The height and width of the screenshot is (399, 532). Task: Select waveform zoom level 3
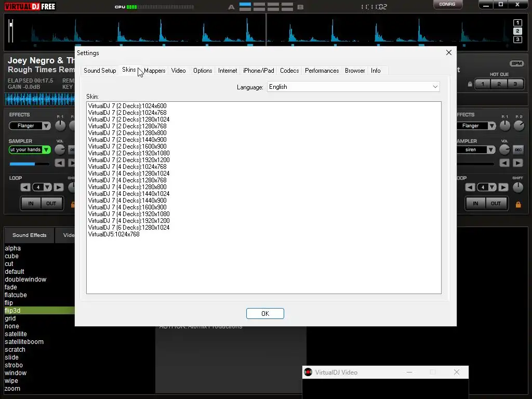[517, 39]
